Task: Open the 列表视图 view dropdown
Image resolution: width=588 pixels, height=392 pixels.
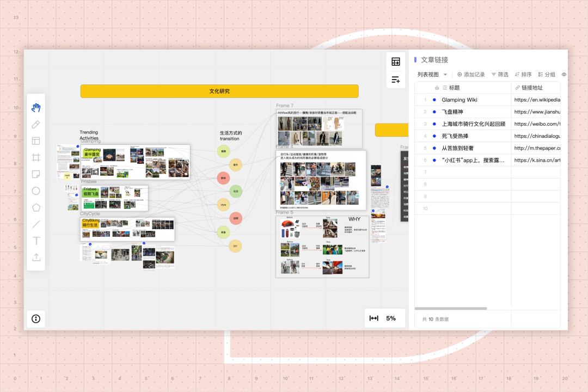Action: 432,74
